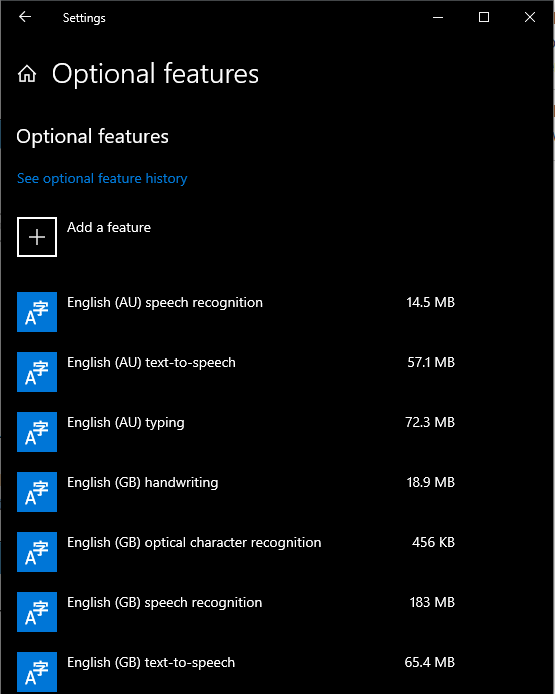This screenshot has width=555, height=694.
Task: Select English (AU) text-to-speech feature name
Action: tap(151, 362)
